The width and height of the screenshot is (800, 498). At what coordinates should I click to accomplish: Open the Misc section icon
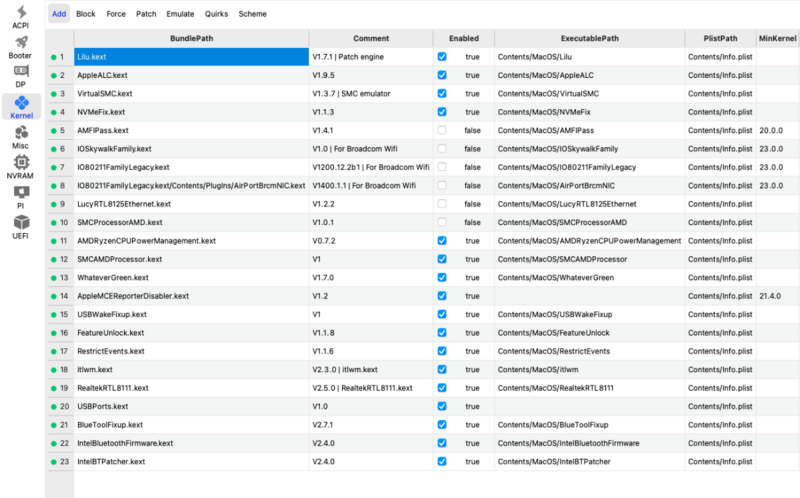20,135
